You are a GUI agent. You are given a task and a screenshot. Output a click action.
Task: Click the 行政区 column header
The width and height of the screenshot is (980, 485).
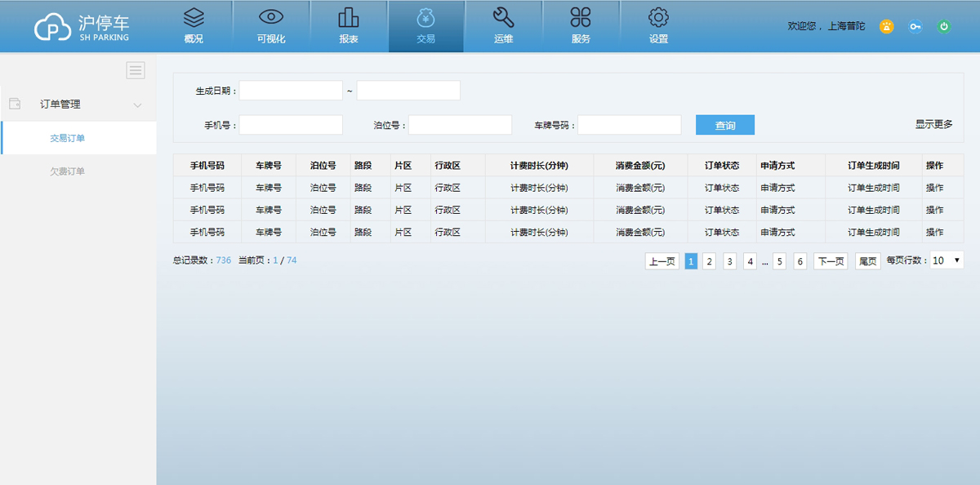tap(448, 165)
